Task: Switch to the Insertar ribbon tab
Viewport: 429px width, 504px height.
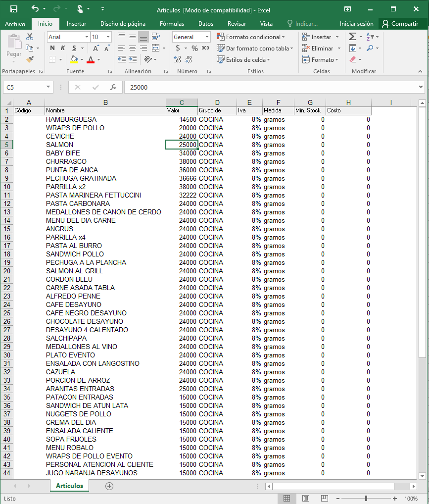Action: click(x=76, y=23)
